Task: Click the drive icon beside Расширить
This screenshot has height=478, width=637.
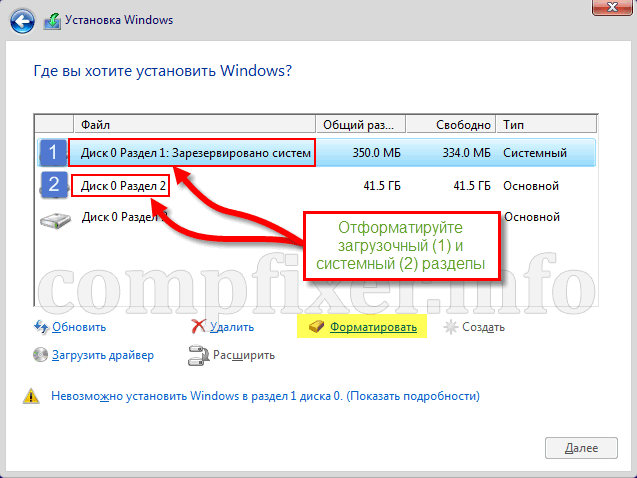Action: [x=198, y=355]
